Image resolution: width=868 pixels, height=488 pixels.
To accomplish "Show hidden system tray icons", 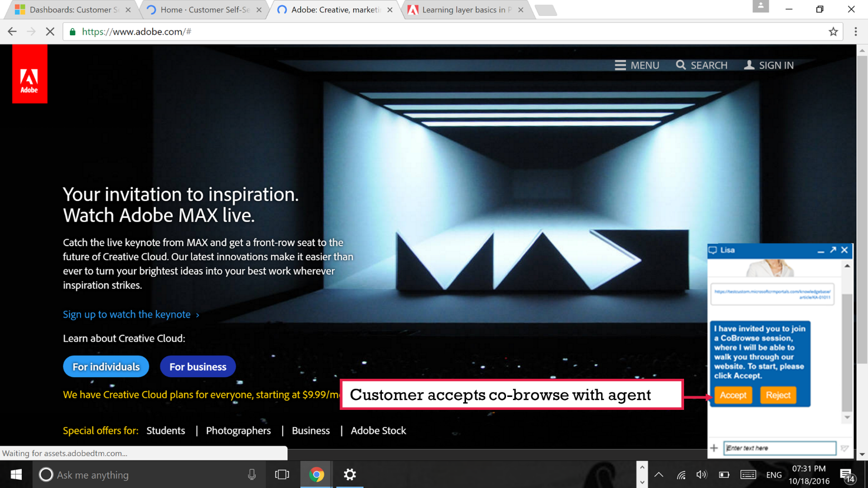I will (x=658, y=474).
